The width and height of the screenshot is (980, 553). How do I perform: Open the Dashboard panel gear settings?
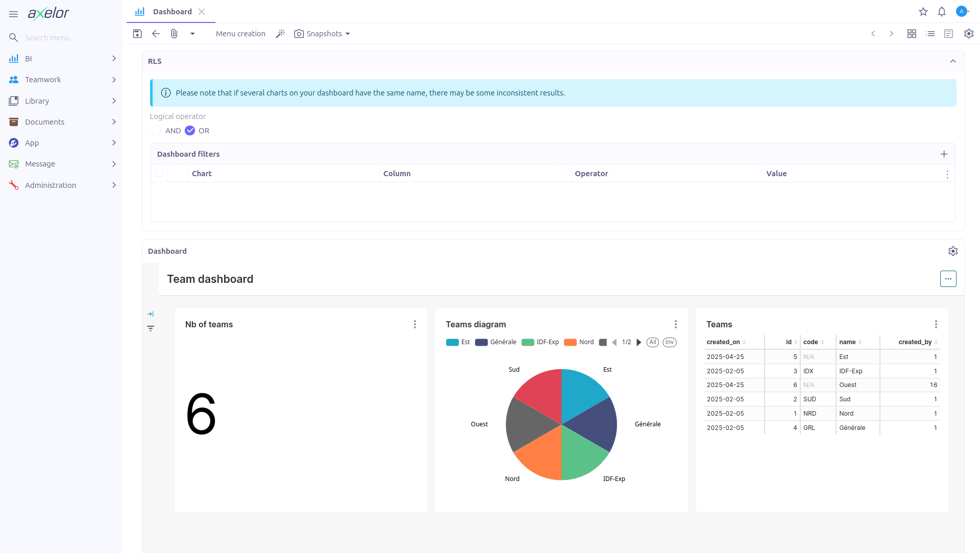pos(953,251)
